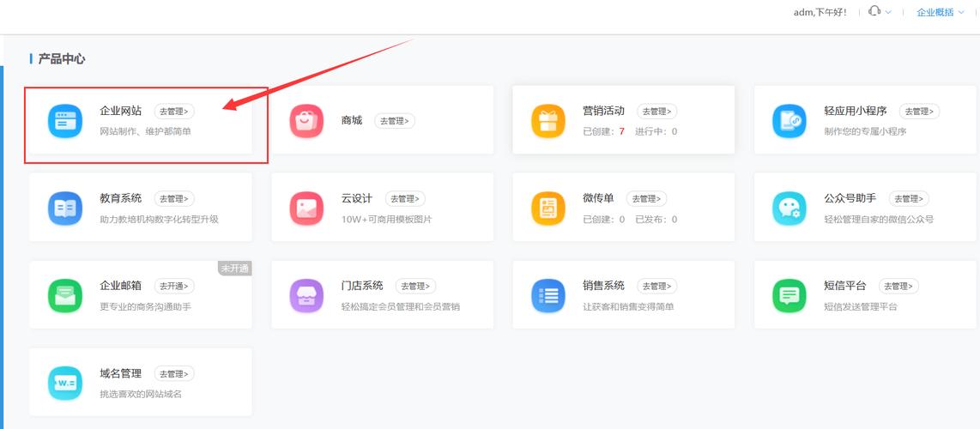The height and width of the screenshot is (429, 980).
Task: Click the 未开通 badge on 企业邮箱
Action: point(234,269)
